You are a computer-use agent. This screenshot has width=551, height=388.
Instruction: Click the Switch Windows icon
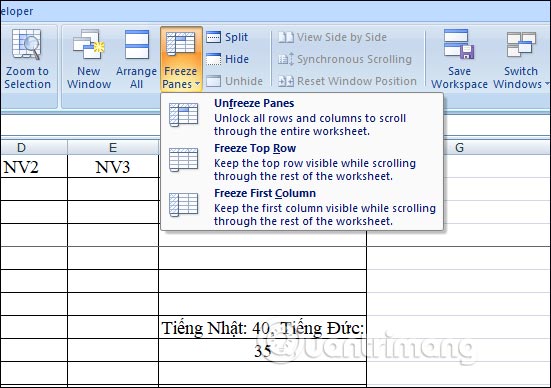point(521,44)
